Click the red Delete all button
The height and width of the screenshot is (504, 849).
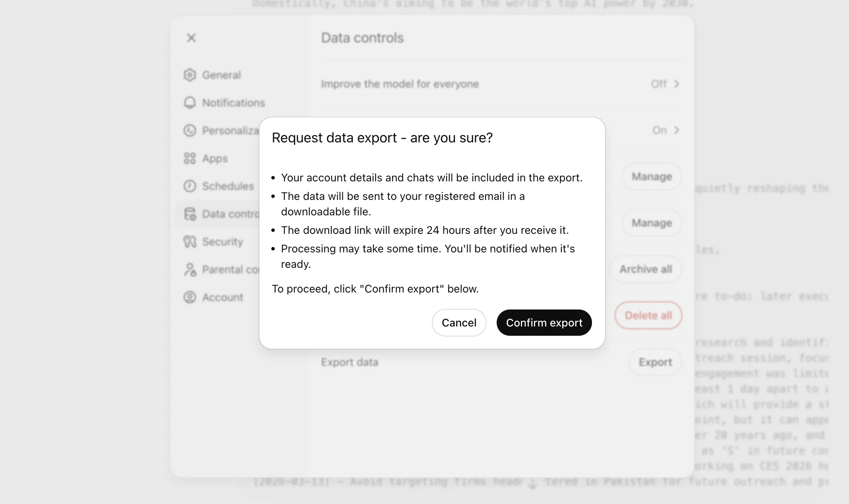click(648, 315)
